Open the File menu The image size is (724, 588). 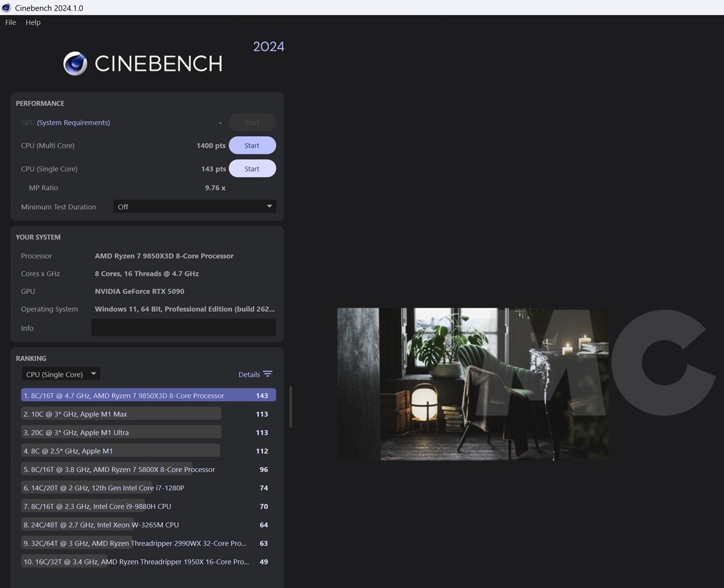click(x=11, y=23)
